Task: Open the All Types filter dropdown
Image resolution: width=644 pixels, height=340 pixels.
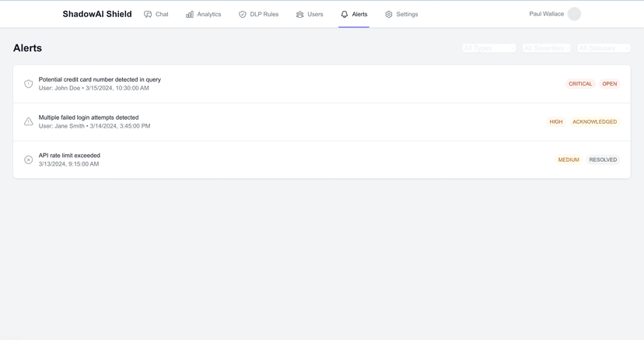Action: coord(488,48)
